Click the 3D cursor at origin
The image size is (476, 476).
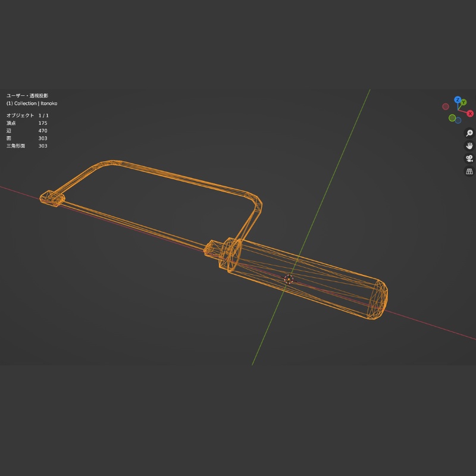(x=289, y=279)
